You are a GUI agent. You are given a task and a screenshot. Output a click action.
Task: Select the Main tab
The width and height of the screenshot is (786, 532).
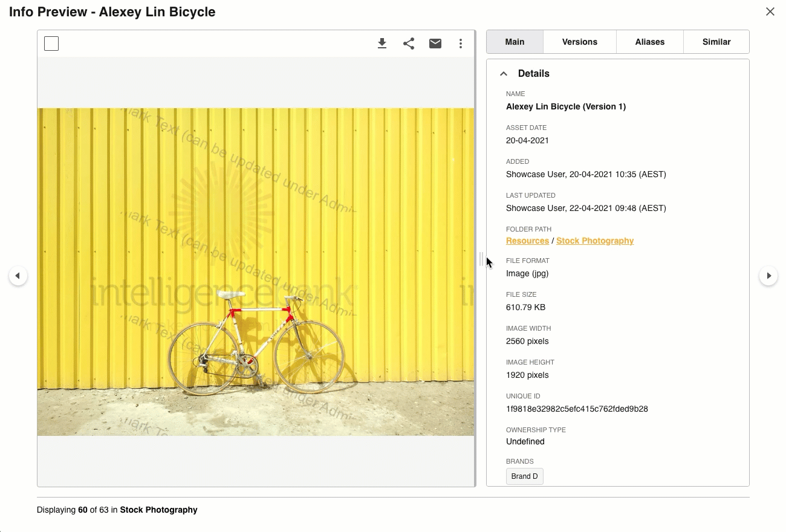515,42
